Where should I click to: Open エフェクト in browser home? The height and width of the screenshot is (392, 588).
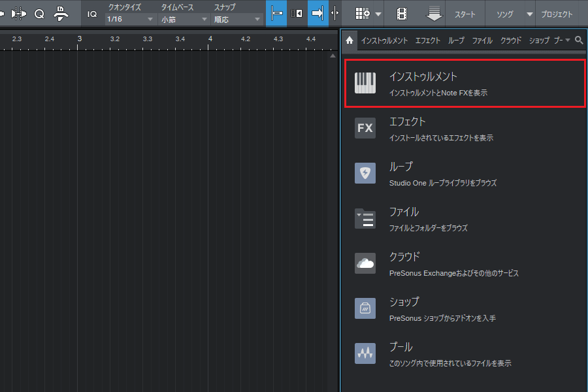[x=465, y=129]
